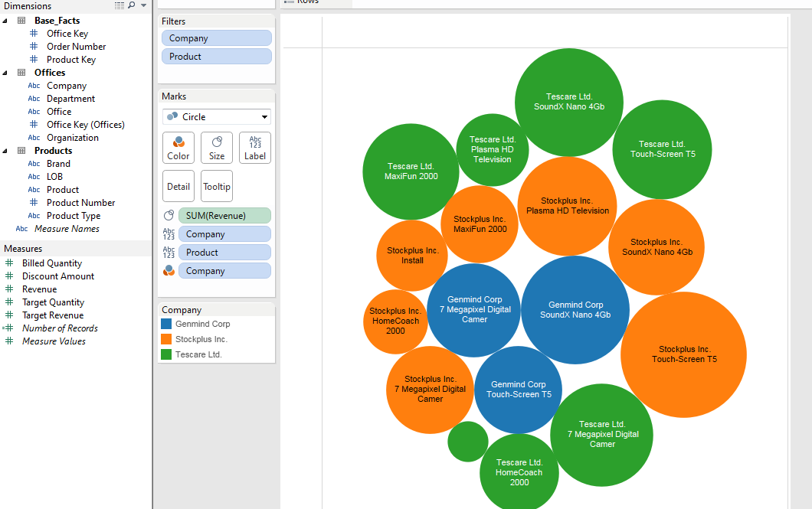Screen dimensions: 812x509
Task: Click the search magnifier icon in Dimensions
Action: [131, 5]
